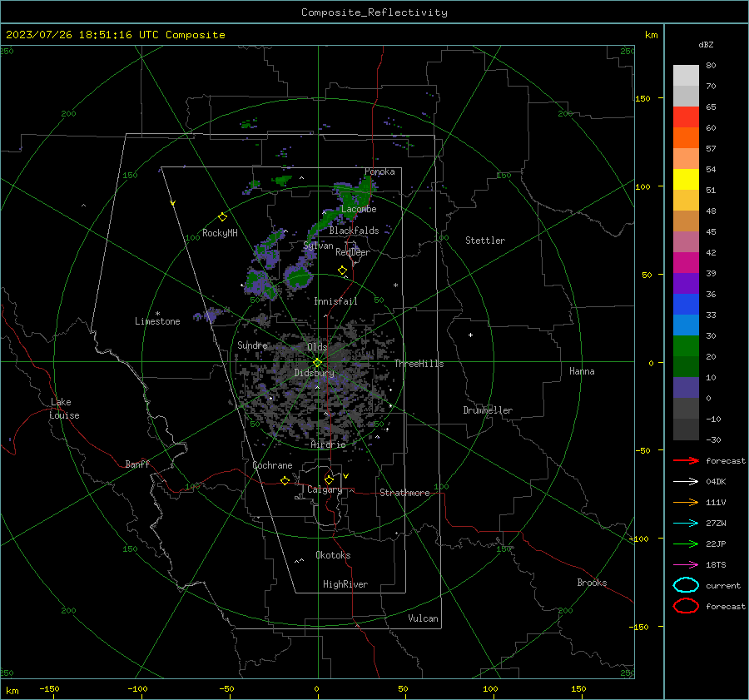Click the Brooks town label
Viewport: 749px width, 700px height.
click(x=592, y=583)
